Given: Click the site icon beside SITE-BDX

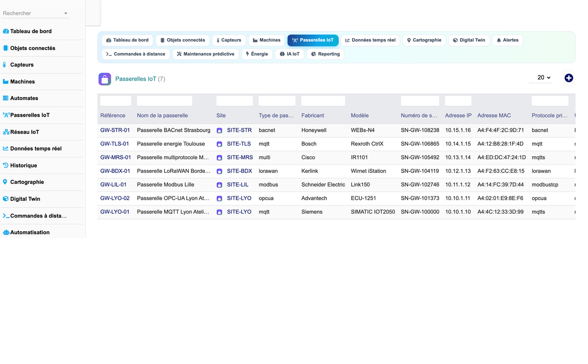Looking at the screenshot, I should [220, 171].
